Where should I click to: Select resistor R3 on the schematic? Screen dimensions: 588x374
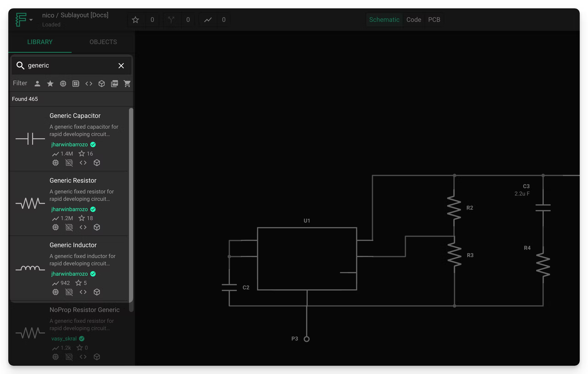pos(454,255)
